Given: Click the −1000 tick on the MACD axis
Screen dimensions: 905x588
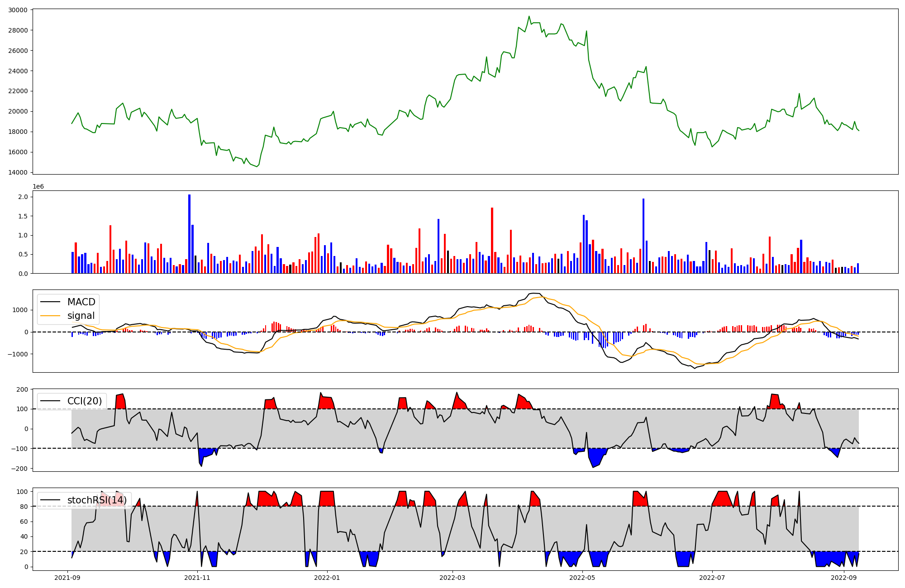Looking at the screenshot, I should [x=17, y=354].
